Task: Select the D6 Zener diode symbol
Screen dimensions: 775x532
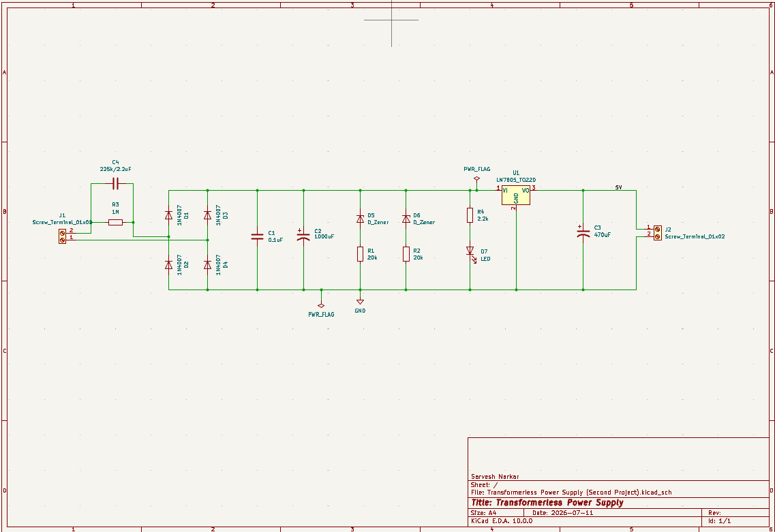Action: 406,219
